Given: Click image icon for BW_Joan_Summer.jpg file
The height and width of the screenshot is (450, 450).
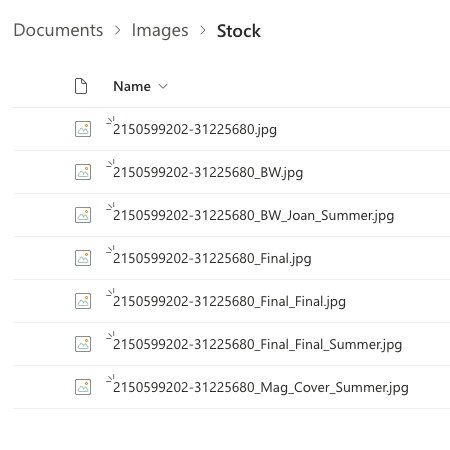Looking at the screenshot, I should pyautogui.click(x=83, y=215).
